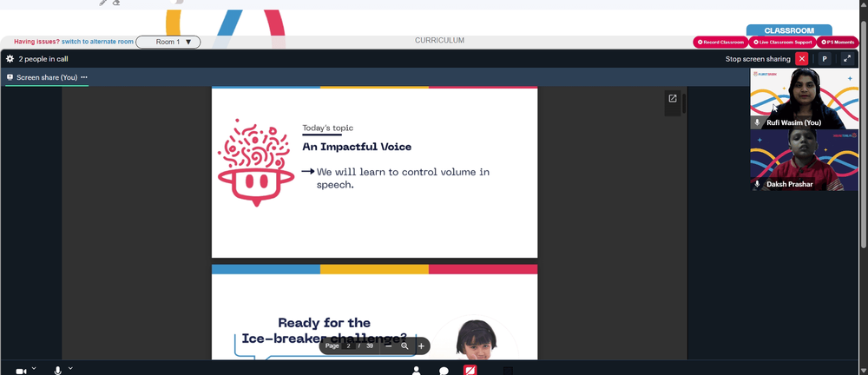
Task: Open Room 1 dropdown
Action: (168, 42)
